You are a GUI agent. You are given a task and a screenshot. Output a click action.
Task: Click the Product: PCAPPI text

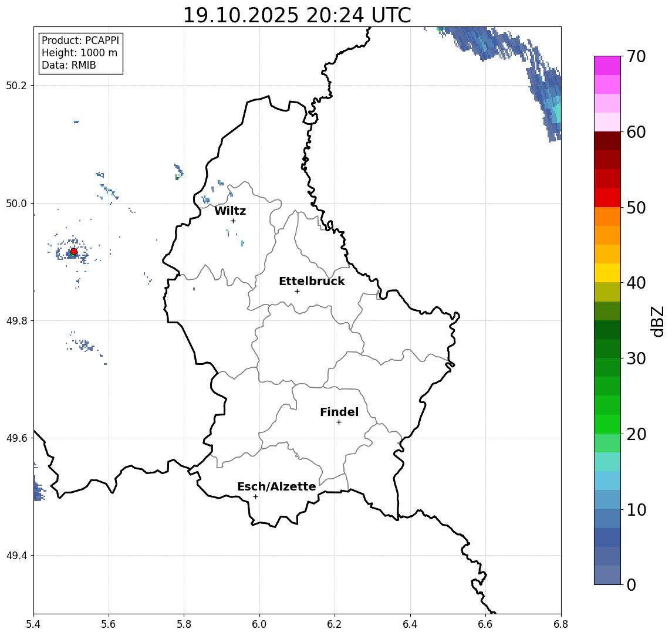click(80, 40)
